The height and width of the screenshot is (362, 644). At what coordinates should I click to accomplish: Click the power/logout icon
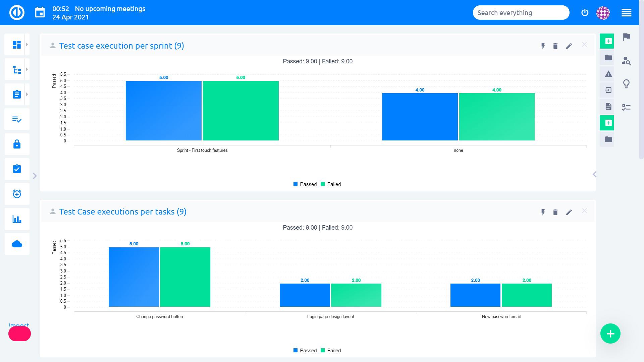tap(585, 13)
